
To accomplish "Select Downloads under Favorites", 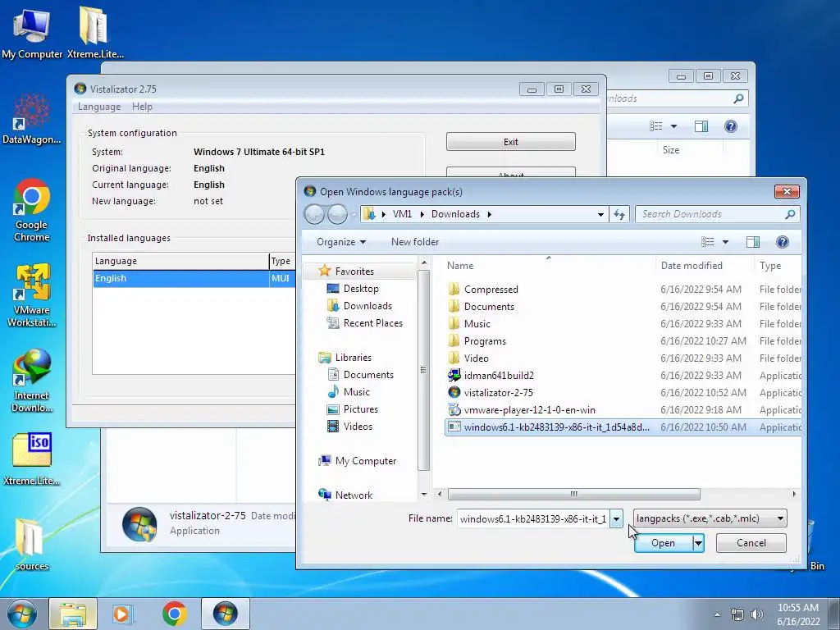I will click(367, 306).
